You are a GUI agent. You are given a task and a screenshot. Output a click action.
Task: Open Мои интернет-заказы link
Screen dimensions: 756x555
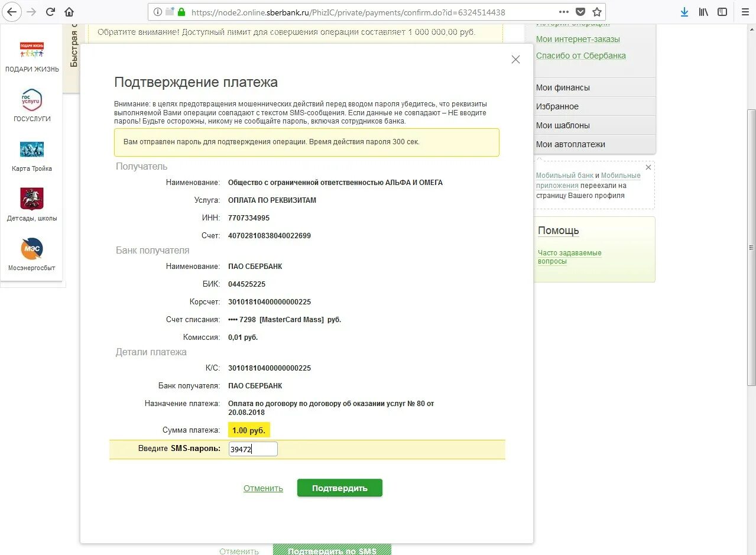click(x=578, y=39)
